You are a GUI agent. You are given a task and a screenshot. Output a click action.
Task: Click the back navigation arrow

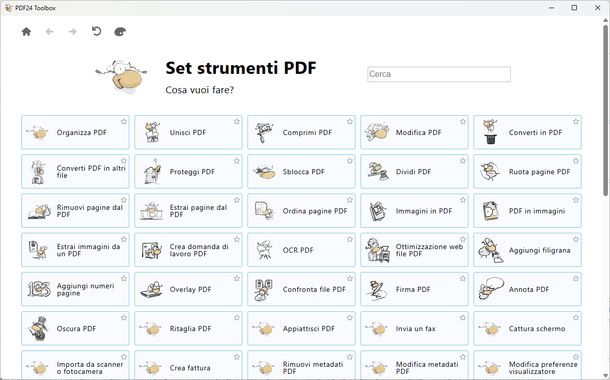click(49, 32)
